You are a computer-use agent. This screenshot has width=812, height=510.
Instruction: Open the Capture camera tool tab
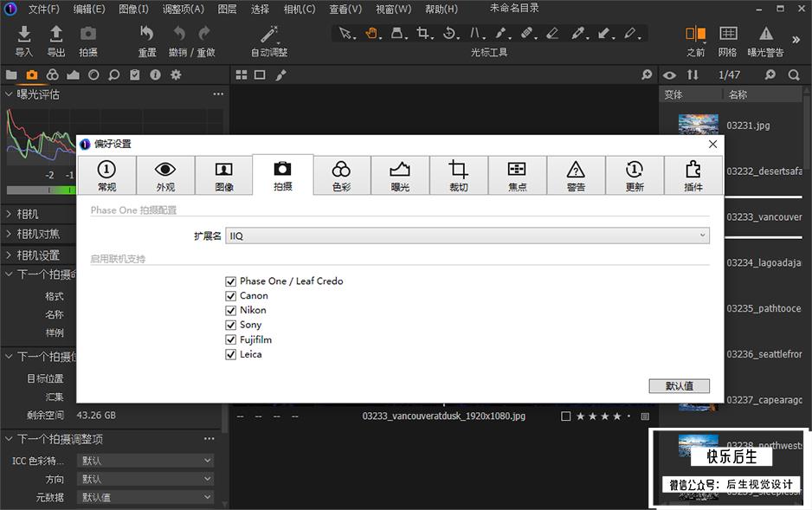point(31,75)
